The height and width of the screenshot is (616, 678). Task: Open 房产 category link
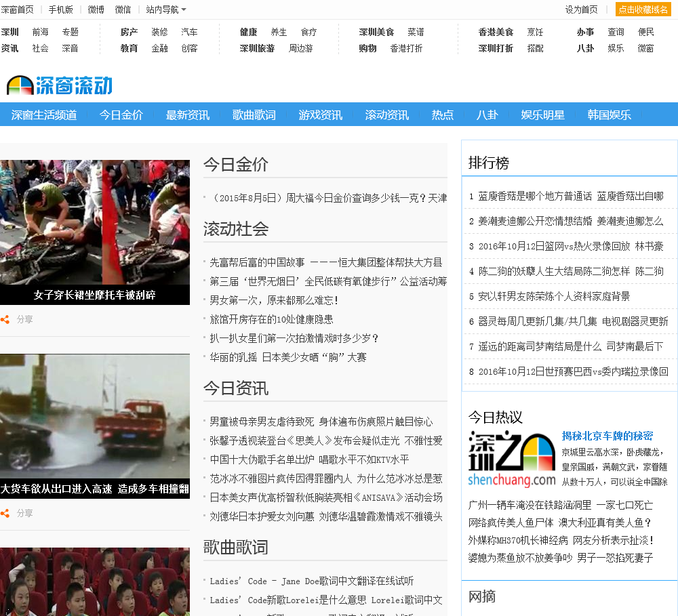129,32
